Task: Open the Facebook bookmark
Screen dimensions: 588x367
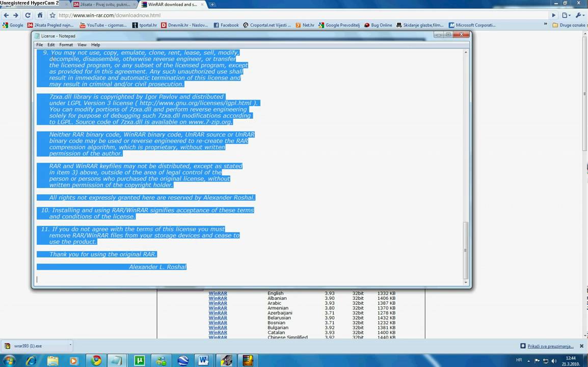Action: click(226, 25)
